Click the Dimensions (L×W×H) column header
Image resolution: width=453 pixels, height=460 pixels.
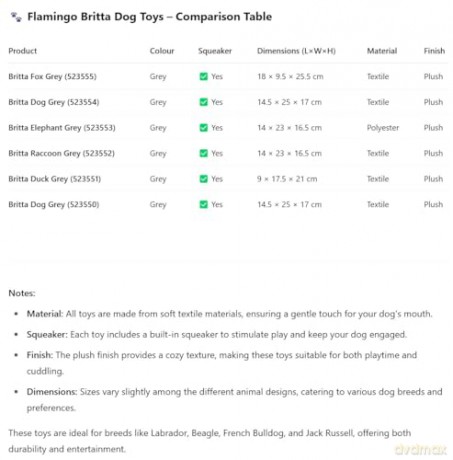pyautogui.click(x=296, y=51)
